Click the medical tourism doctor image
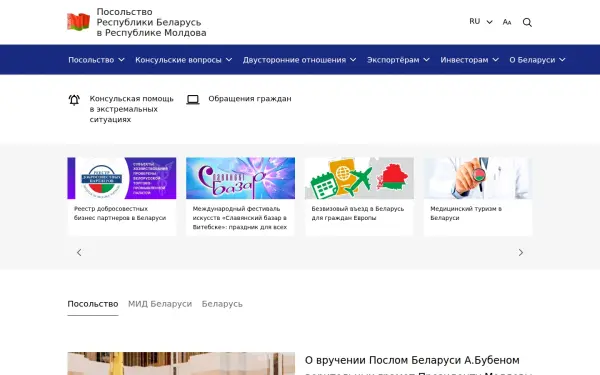Viewport: 600px width, 375px height. (x=478, y=178)
